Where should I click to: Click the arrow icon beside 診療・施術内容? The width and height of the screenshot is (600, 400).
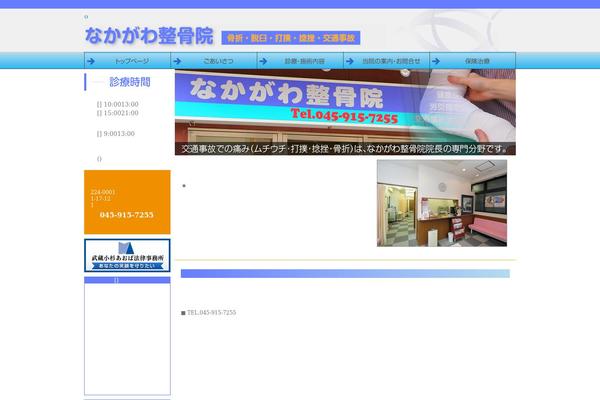click(x=263, y=61)
